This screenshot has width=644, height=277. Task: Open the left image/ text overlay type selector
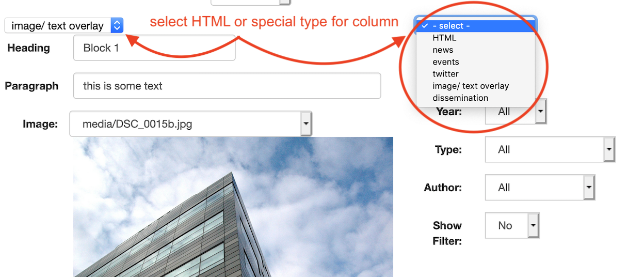63,25
